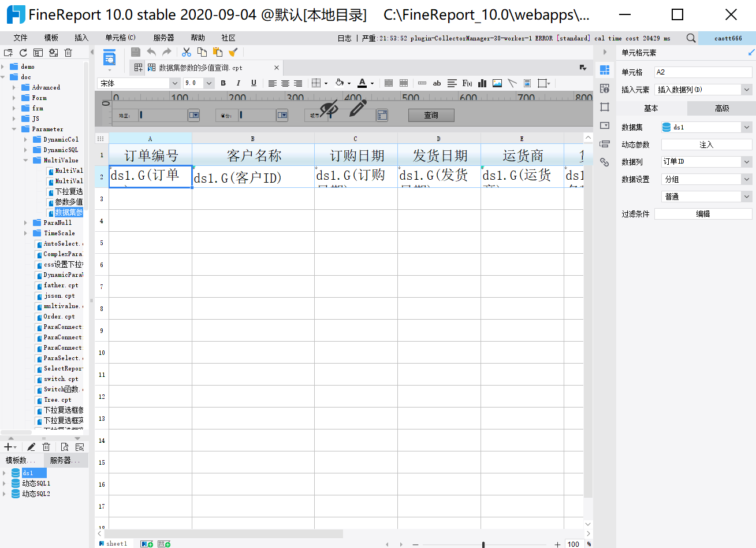
Task: Open the 数据列 column dropdown
Action: tap(747, 162)
